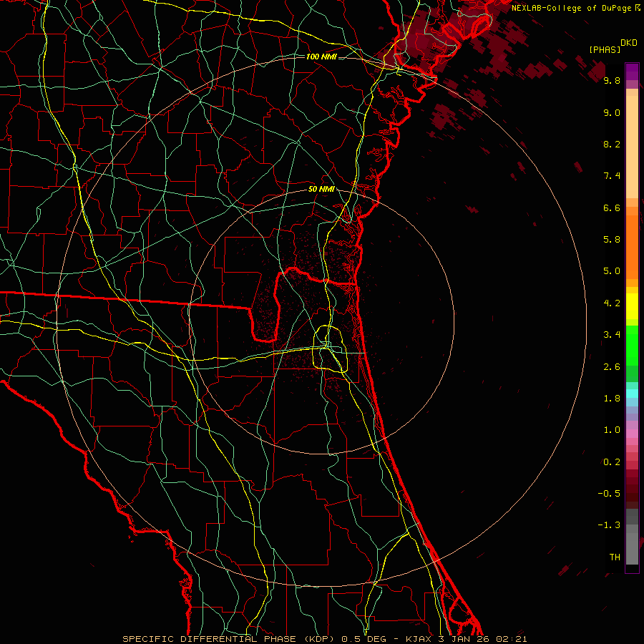Pick the purple segment of the color bar
The image size is (644, 644).
pyautogui.click(x=632, y=72)
